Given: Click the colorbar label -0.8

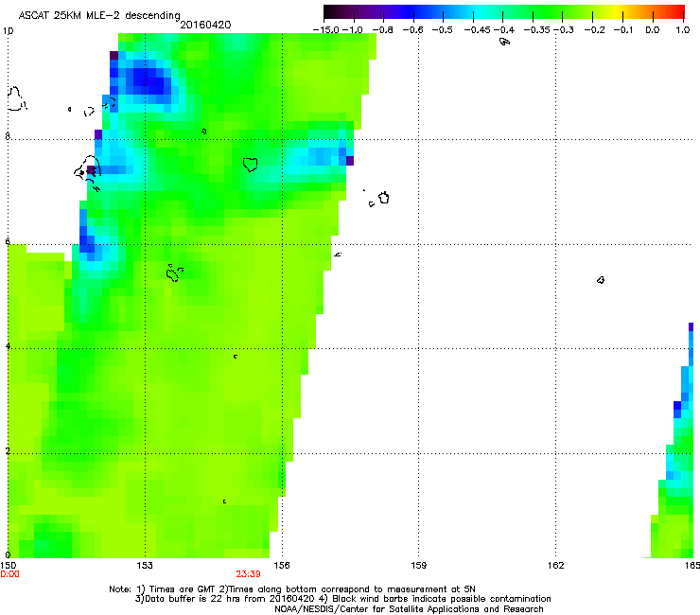Looking at the screenshot, I should point(382,30).
